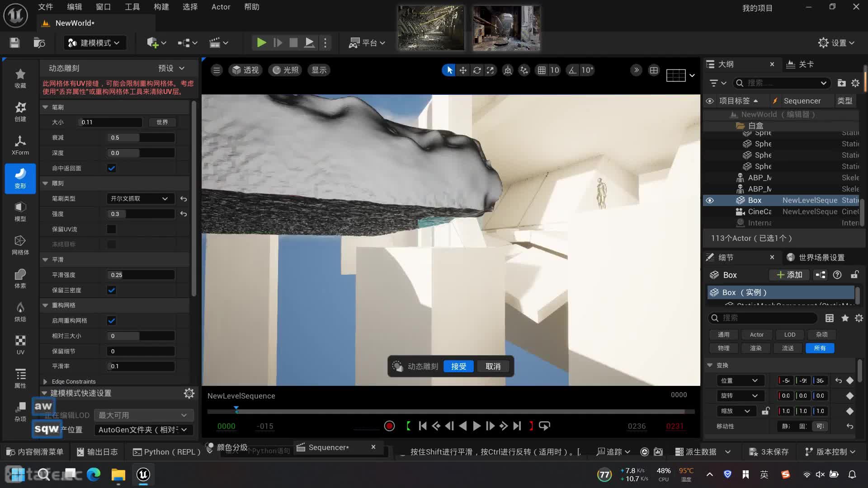
Task: Save the current level with the floppy icon
Action: (14, 42)
